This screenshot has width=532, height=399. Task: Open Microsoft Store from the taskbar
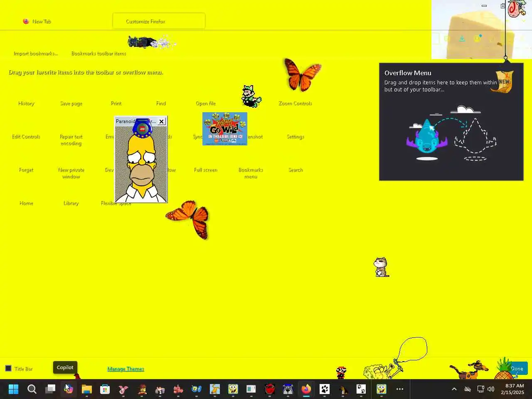105,389
